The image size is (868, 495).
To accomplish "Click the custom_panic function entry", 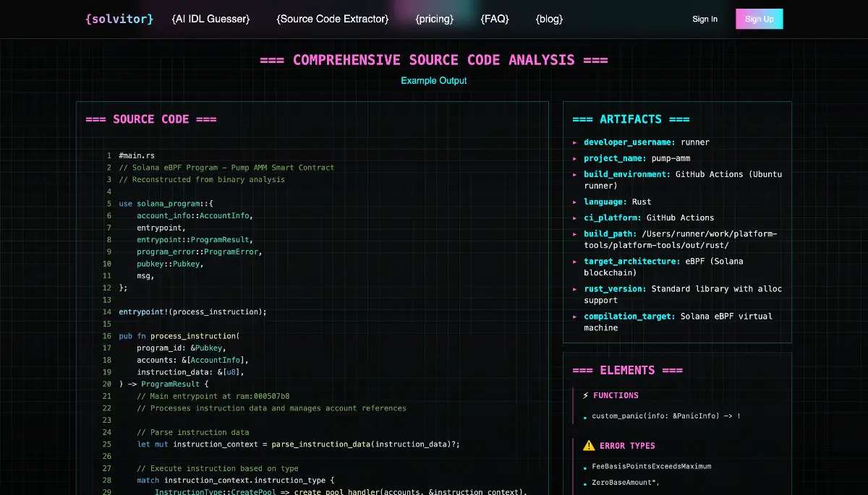I will [665, 416].
